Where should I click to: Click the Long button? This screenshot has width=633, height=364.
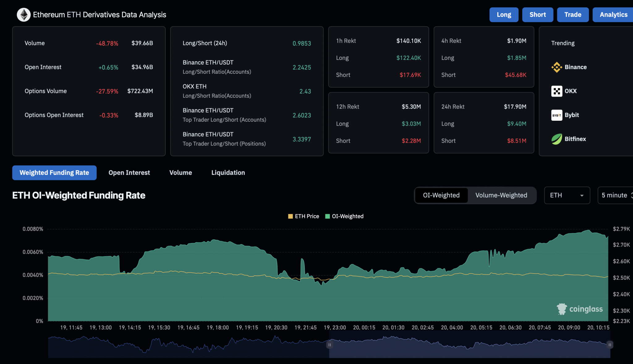[x=504, y=15]
